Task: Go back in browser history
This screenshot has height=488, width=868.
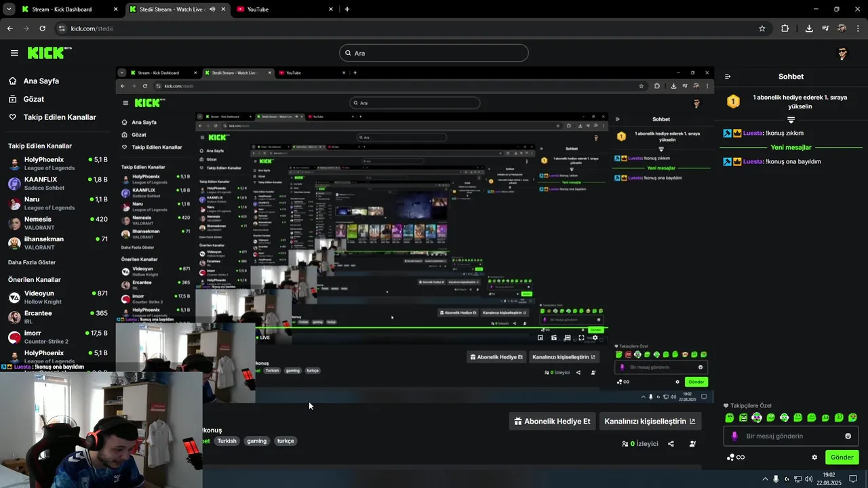Action: click(9, 28)
